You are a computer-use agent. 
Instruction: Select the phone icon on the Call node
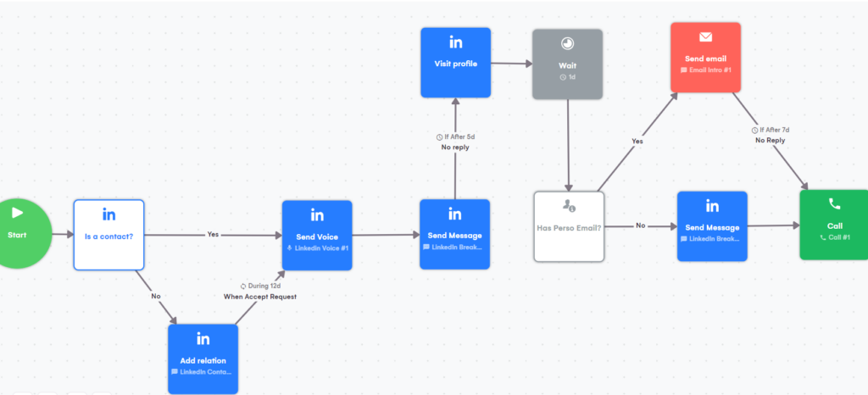pyautogui.click(x=834, y=204)
